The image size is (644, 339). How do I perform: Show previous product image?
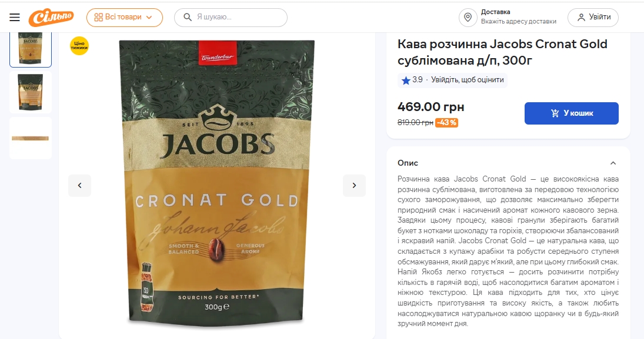79,186
